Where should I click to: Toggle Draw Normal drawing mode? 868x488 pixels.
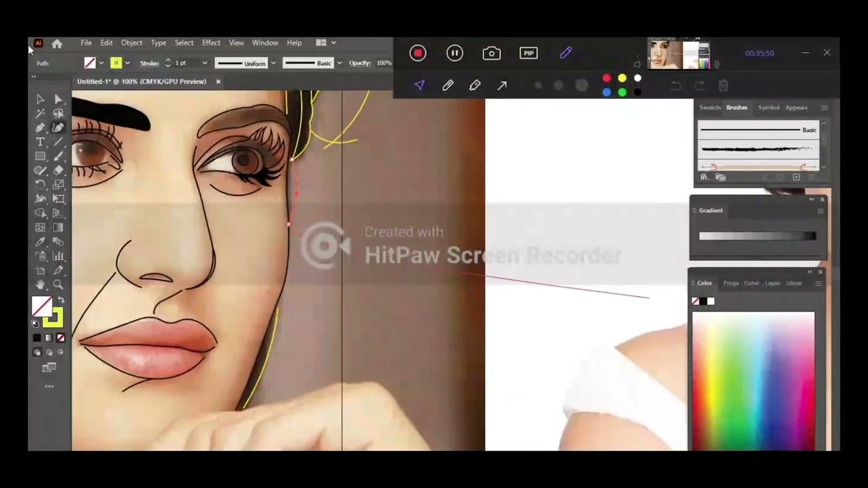37,352
